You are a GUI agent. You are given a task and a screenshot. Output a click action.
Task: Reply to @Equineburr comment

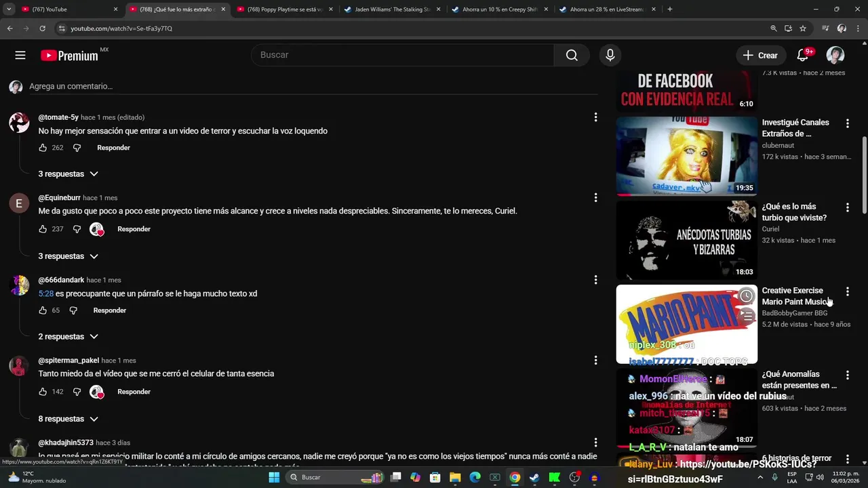click(134, 229)
